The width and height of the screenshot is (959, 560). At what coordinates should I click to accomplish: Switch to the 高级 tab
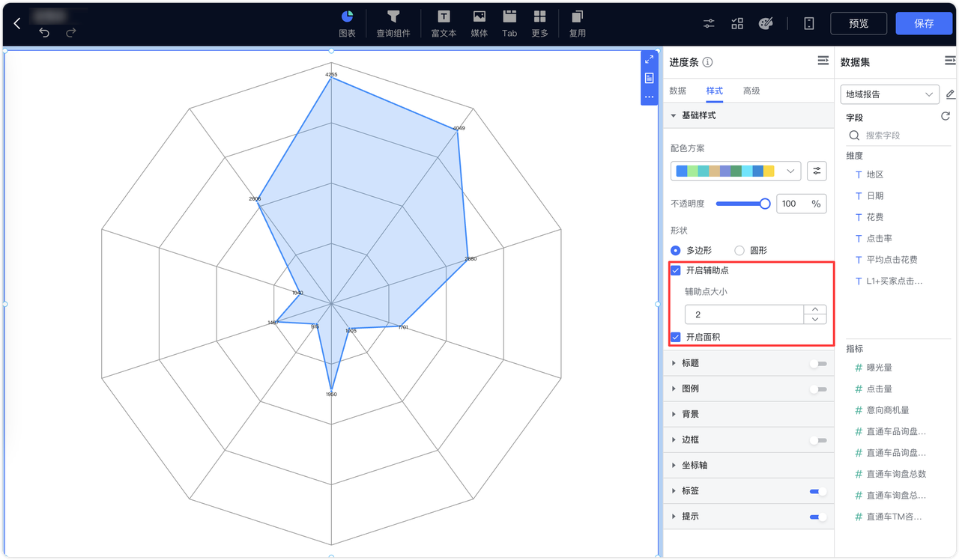(x=751, y=91)
